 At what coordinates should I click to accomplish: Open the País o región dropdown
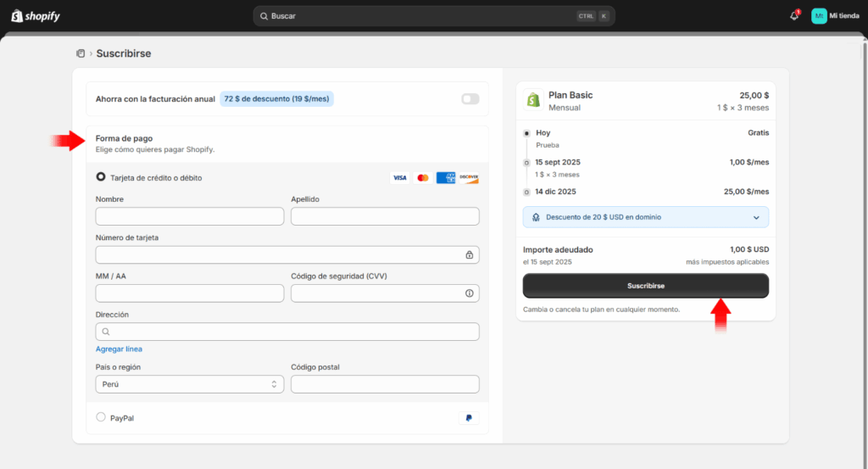(189, 384)
